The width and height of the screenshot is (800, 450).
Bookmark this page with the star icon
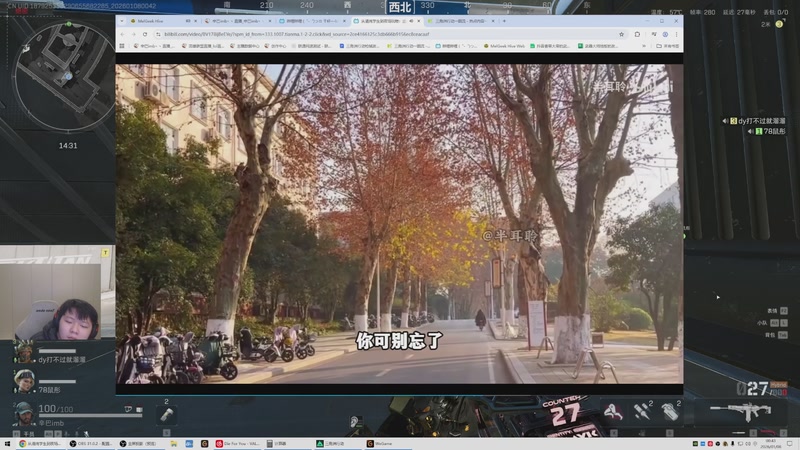point(621,34)
